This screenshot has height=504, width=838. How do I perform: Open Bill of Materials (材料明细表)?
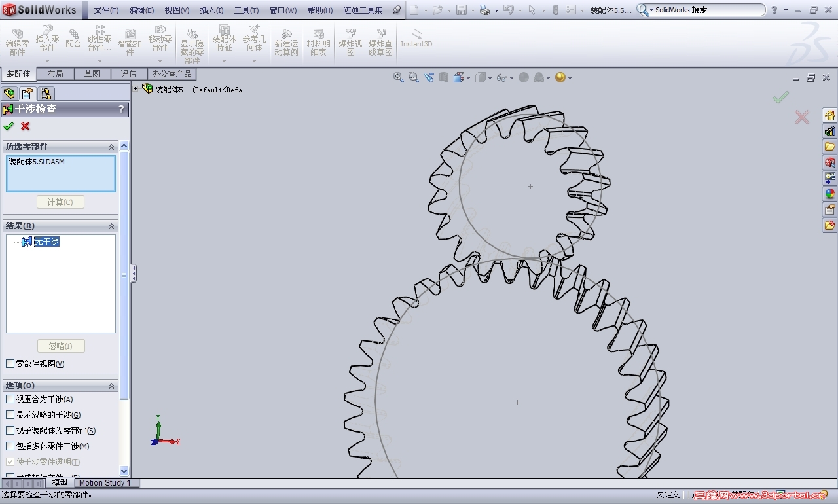click(x=318, y=41)
